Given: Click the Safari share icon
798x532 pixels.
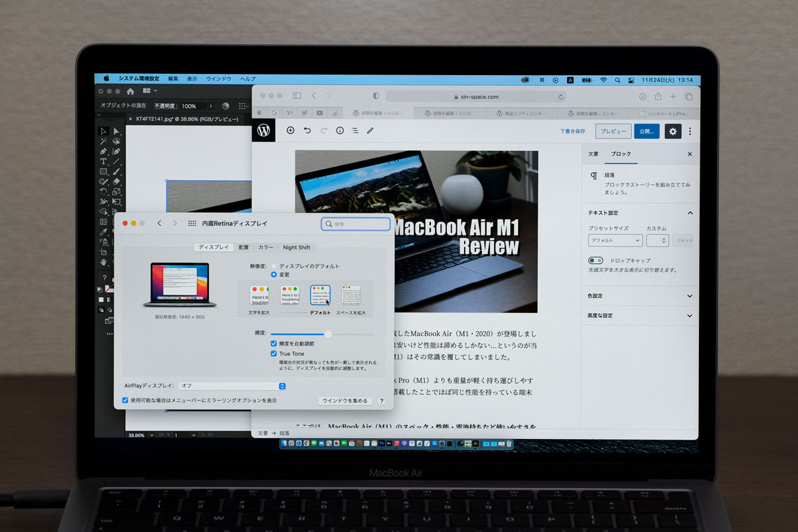Looking at the screenshot, I should point(658,96).
